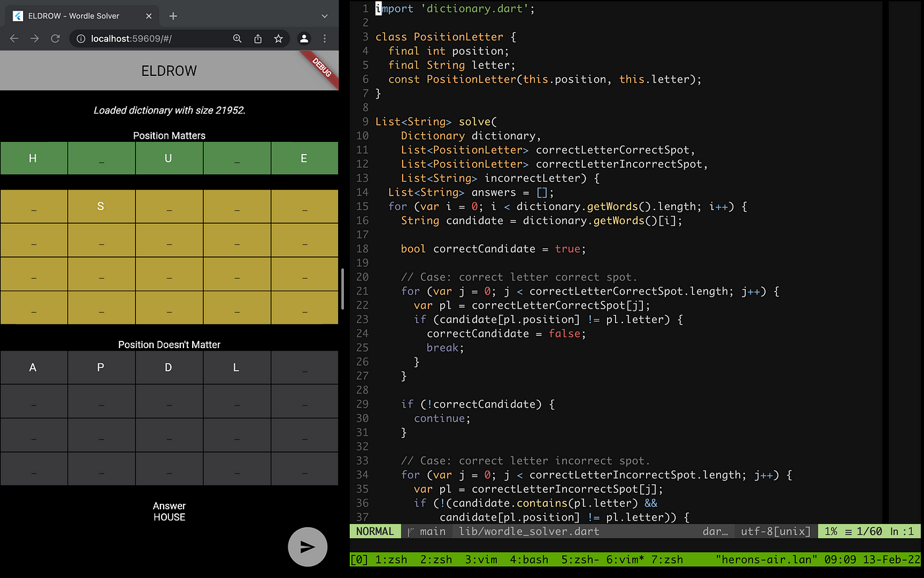924x578 pixels.
Task: Switch to tmux window 2:zsh
Action: pyautogui.click(x=436, y=560)
